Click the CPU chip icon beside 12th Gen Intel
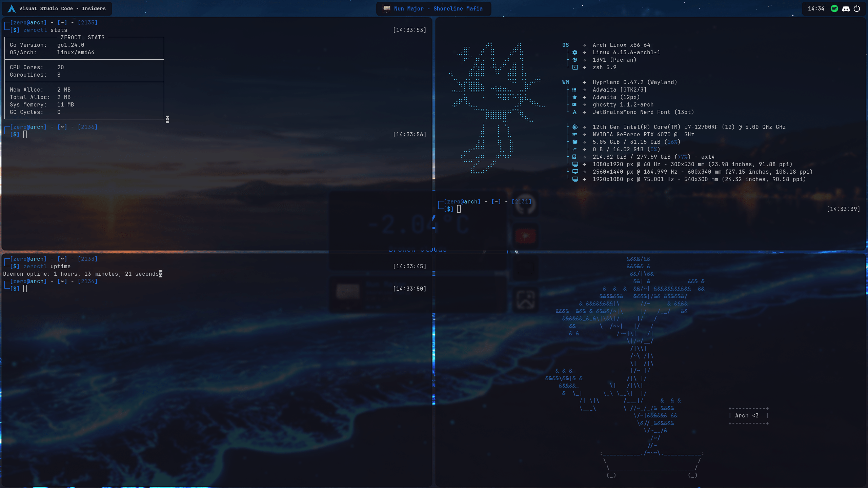Image resolution: width=868 pixels, height=489 pixels. click(575, 127)
